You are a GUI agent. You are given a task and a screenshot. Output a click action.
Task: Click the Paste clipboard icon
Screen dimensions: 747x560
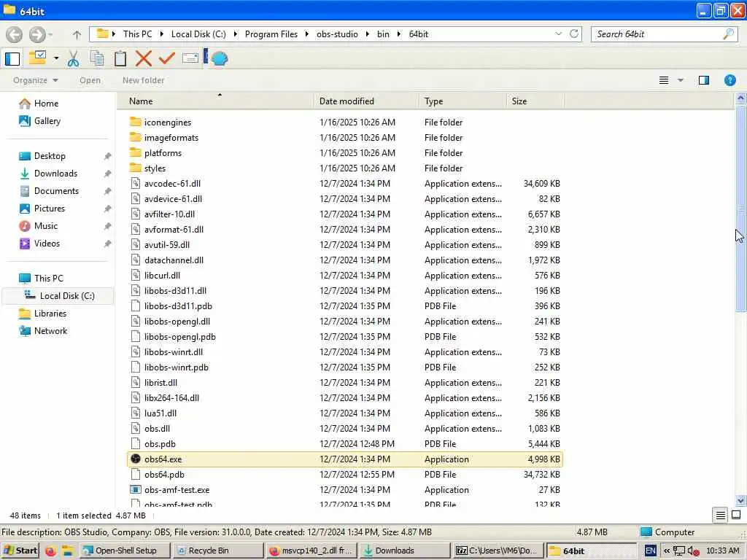coord(120,58)
